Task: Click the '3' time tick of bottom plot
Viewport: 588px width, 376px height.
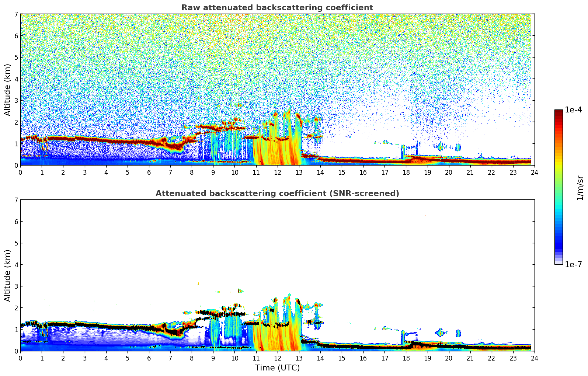Action: (84, 358)
